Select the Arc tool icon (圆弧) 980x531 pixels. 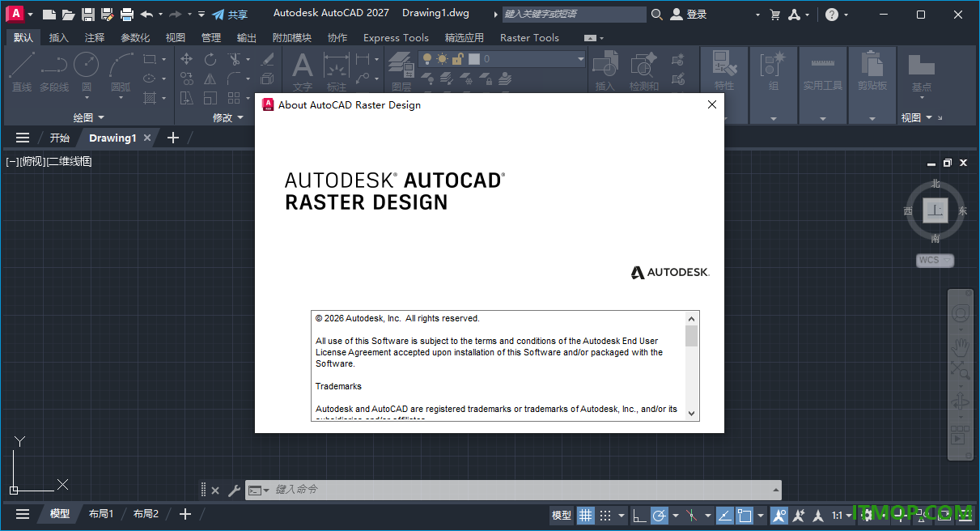point(121,65)
